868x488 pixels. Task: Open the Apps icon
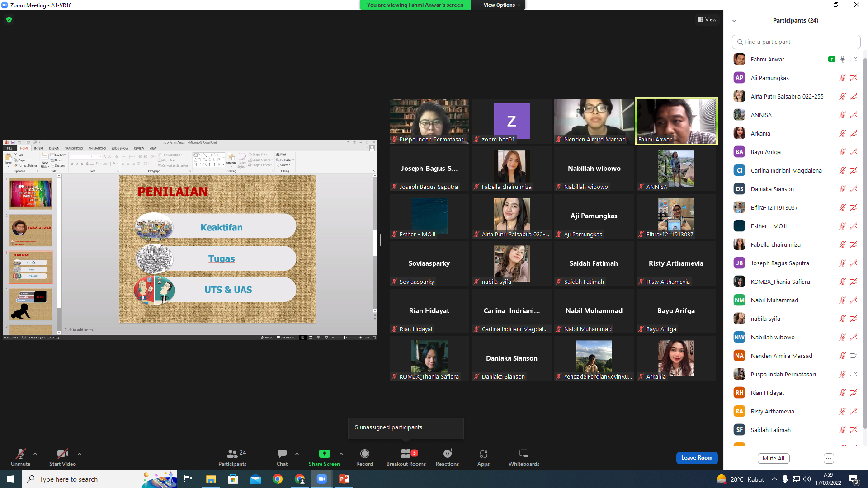tap(483, 454)
